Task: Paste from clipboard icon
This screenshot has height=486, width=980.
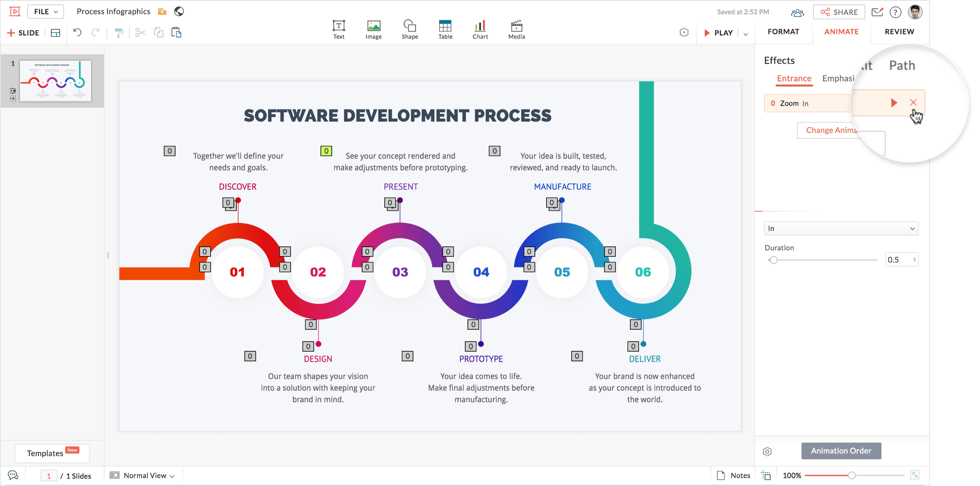Action: (176, 32)
